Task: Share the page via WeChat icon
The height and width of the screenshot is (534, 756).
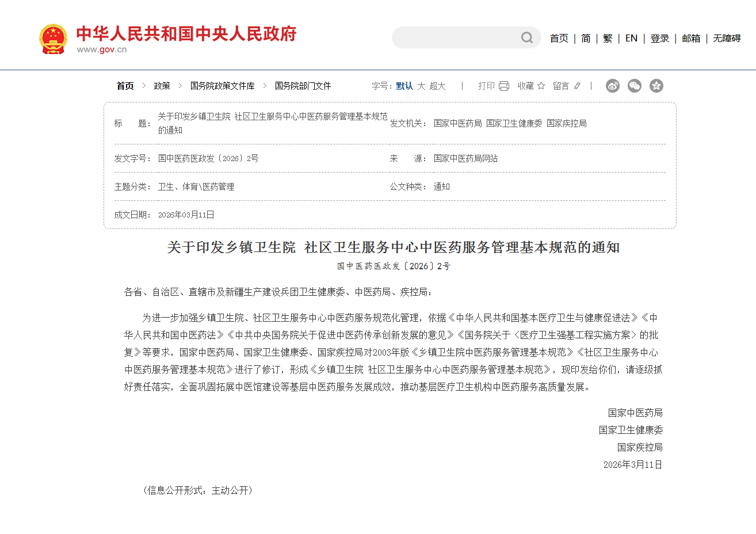Action: tap(635, 86)
